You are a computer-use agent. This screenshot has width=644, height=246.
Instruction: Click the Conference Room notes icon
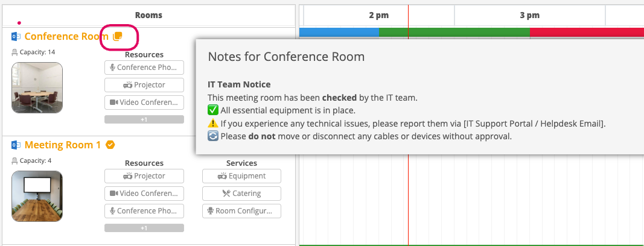pos(118,36)
